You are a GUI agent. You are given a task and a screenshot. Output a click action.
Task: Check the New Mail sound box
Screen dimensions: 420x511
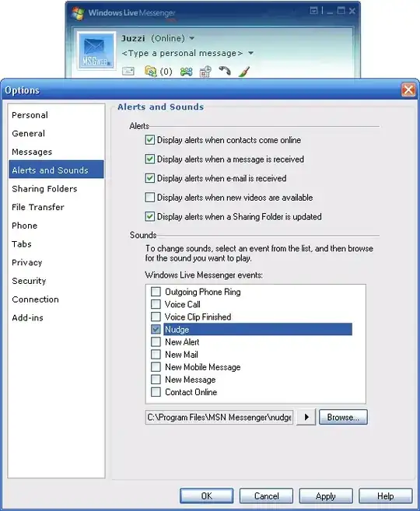[x=156, y=354]
